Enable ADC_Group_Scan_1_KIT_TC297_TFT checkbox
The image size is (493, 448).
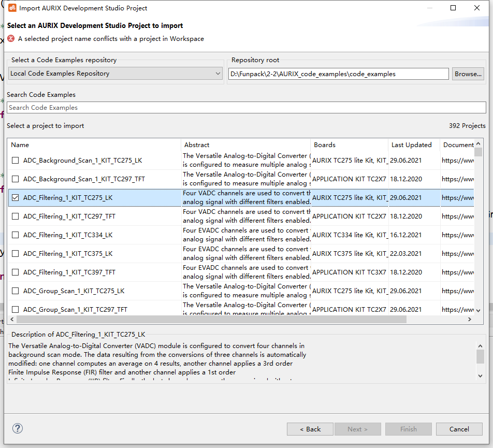(15, 309)
